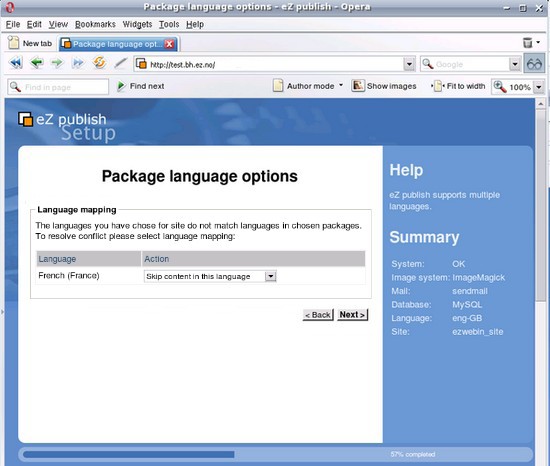Click the glasses panel icon
The image size is (550, 466).
[x=534, y=63]
